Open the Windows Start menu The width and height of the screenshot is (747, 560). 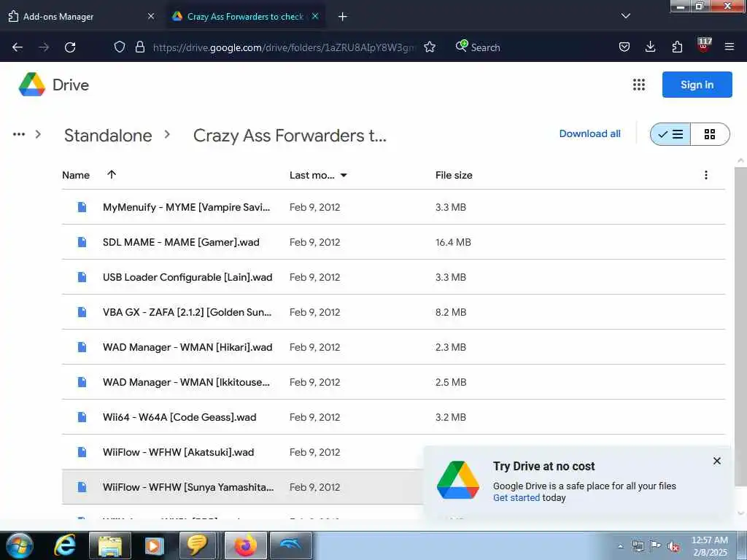coord(20,545)
